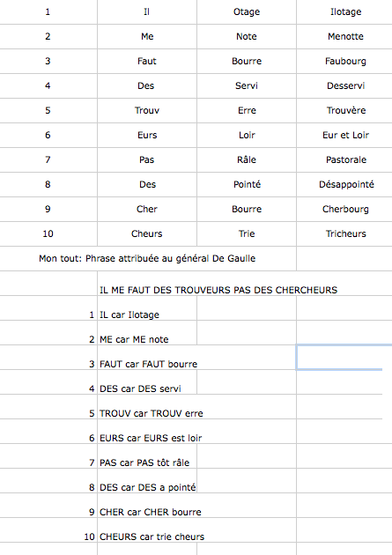Viewport: 392px width, 555px height.
Task: Select the Trouvère cell
Action: pyautogui.click(x=345, y=110)
